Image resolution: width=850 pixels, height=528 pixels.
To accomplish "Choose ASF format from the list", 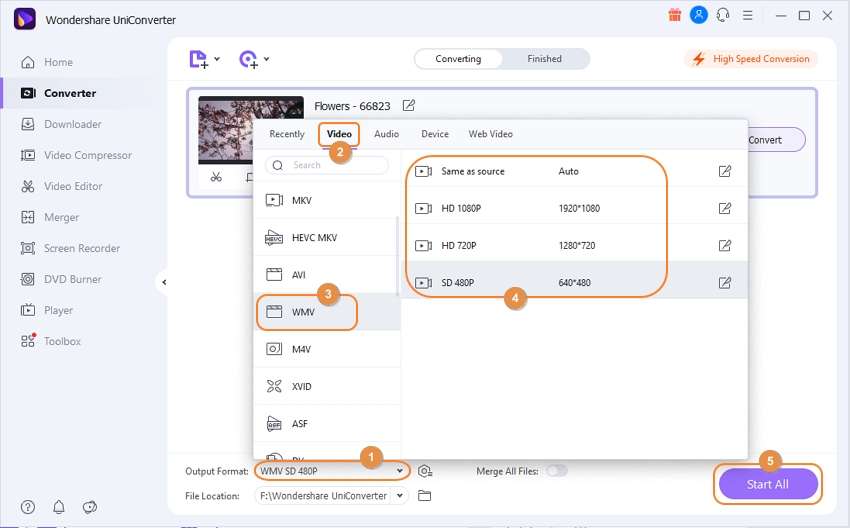I will (326, 423).
